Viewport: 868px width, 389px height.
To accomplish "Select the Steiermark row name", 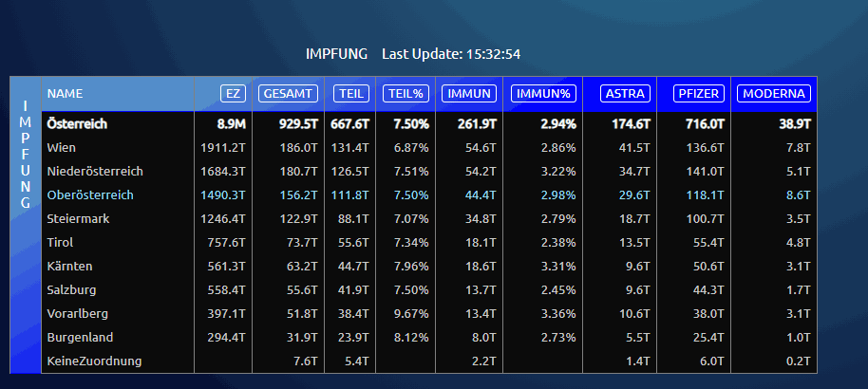I will pyautogui.click(x=78, y=218).
